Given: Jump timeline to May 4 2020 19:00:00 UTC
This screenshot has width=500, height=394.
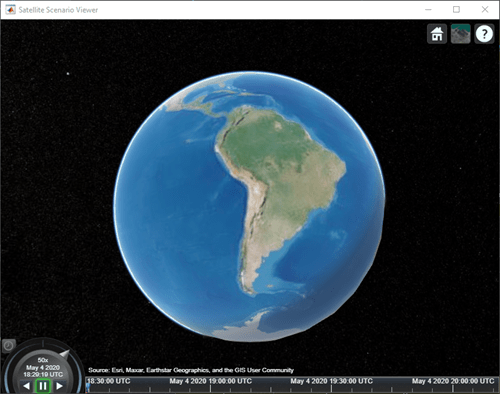Looking at the screenshot, I should pyautogui.click(x=210, y=381).
